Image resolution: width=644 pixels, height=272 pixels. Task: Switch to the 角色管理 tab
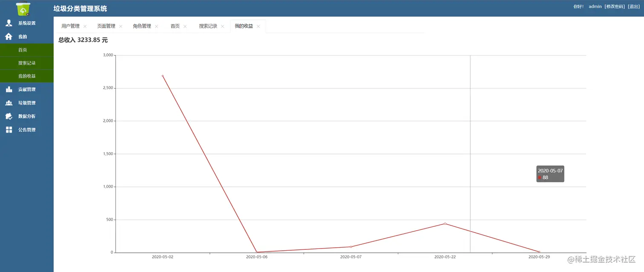[x=142, y=26]
